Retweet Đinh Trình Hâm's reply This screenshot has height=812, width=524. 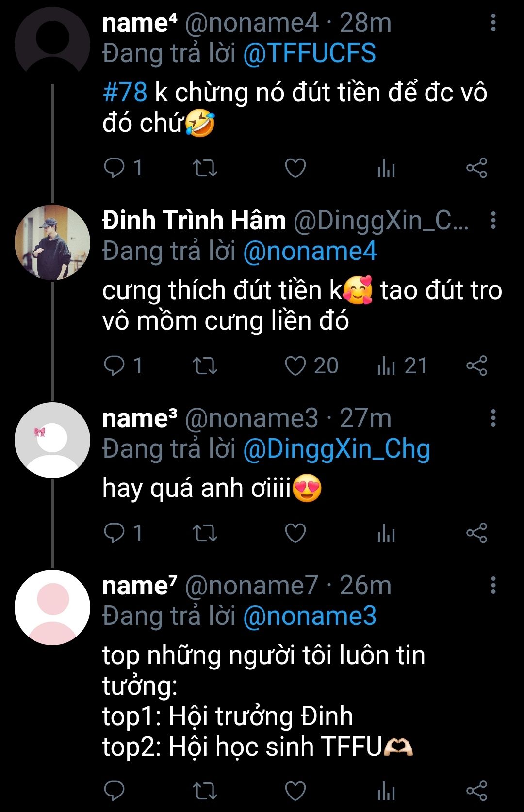pyautogui.click(x=205, y=366)
